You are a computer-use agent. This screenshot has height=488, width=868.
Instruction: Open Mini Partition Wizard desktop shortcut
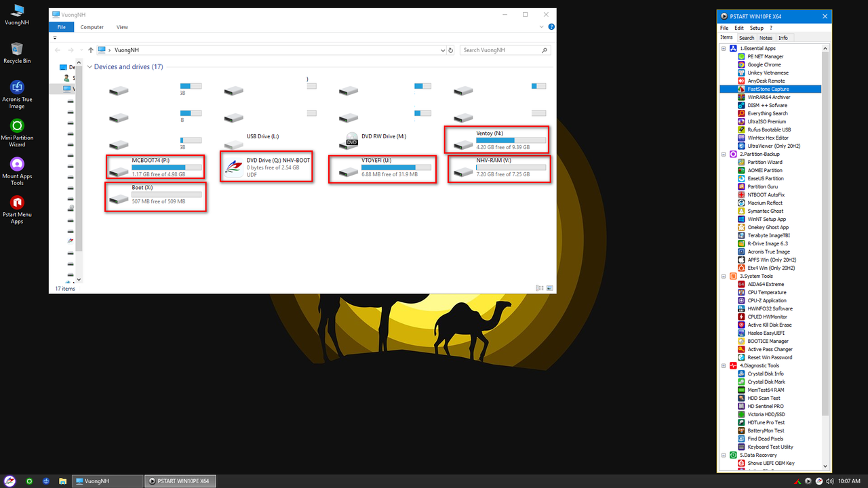click(17, 133)
